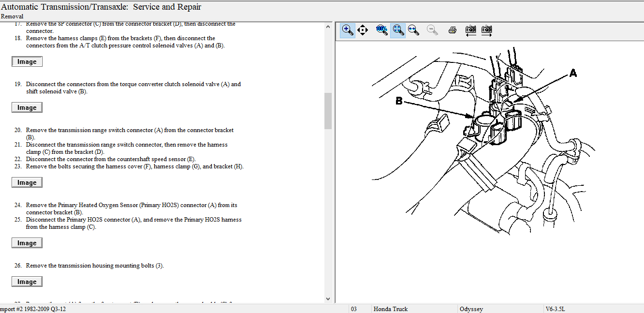This screenshot has height=313, width=644.
Task: Go to the next image
Action: coord(487,30)
